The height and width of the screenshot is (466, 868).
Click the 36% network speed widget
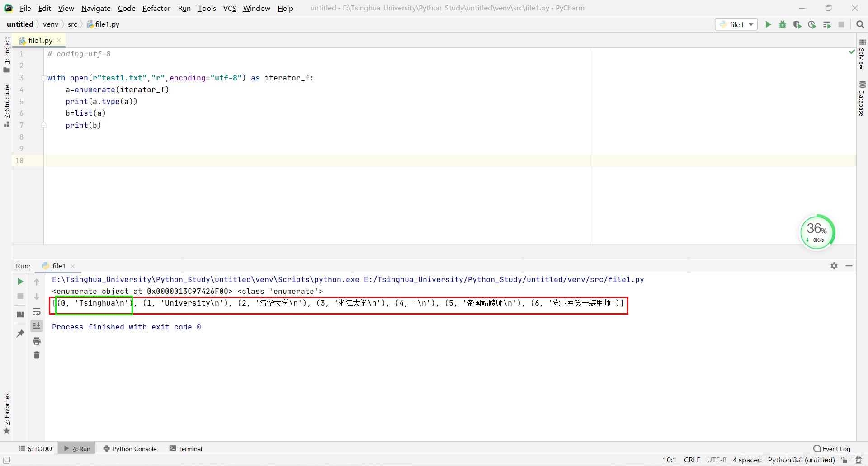tap(817, 232)
